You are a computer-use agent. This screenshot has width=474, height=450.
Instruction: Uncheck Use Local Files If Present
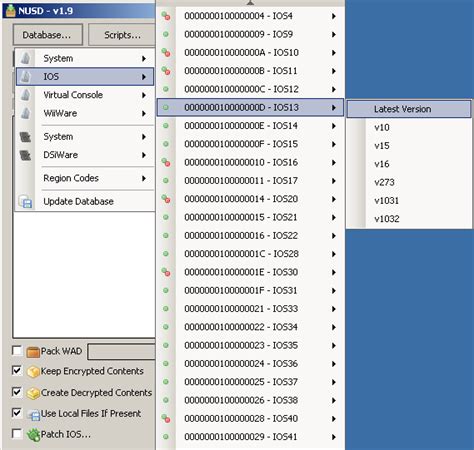[17, 413]
